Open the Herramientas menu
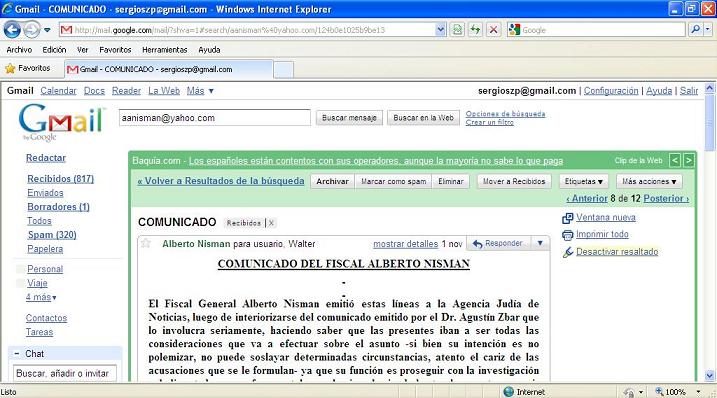 [165, 49]
